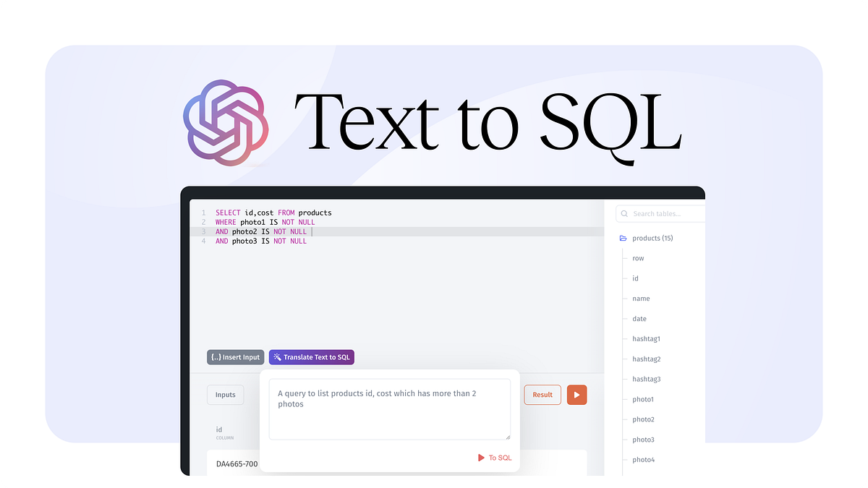Click the Insert Input button

tap(235, 356)
